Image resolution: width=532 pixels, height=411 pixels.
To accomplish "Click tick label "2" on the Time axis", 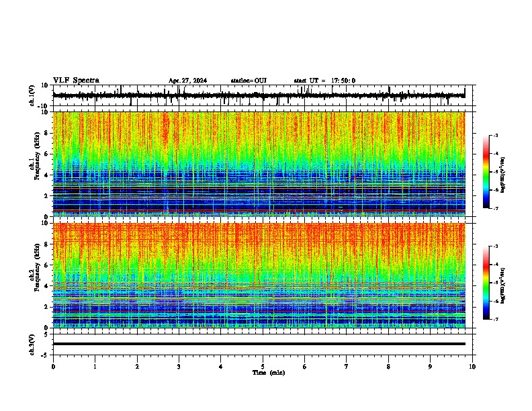I will coord(137,367).
